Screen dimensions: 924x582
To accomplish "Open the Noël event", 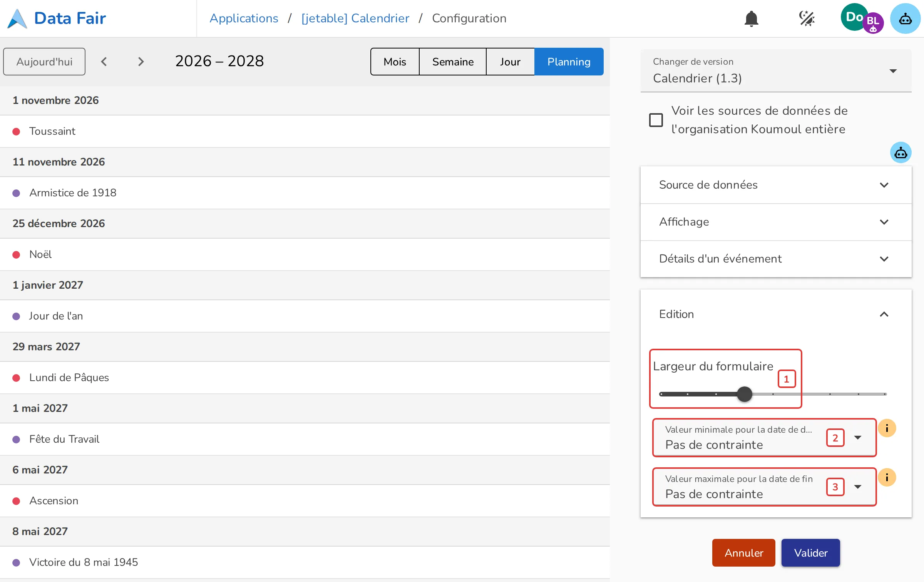I will pos(305,254).
